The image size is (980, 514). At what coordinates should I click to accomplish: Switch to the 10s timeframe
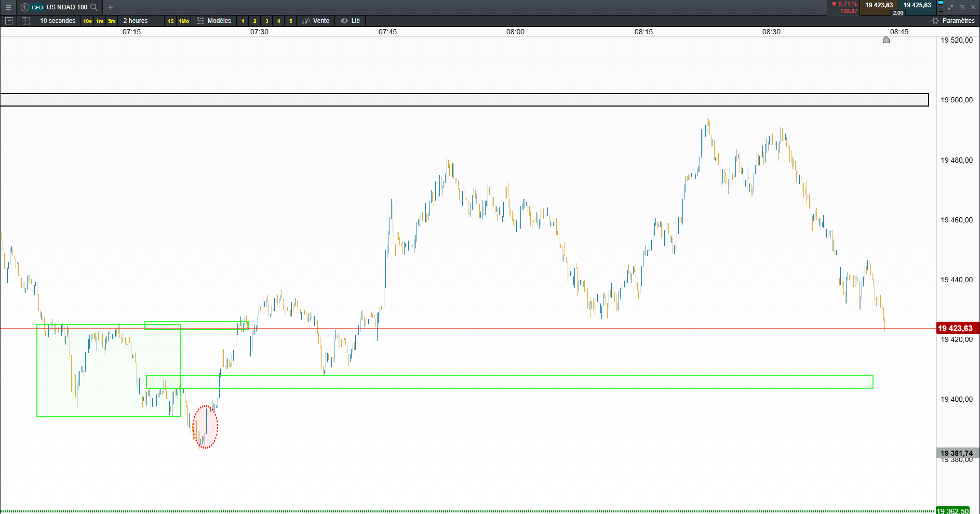pos(87,21)
